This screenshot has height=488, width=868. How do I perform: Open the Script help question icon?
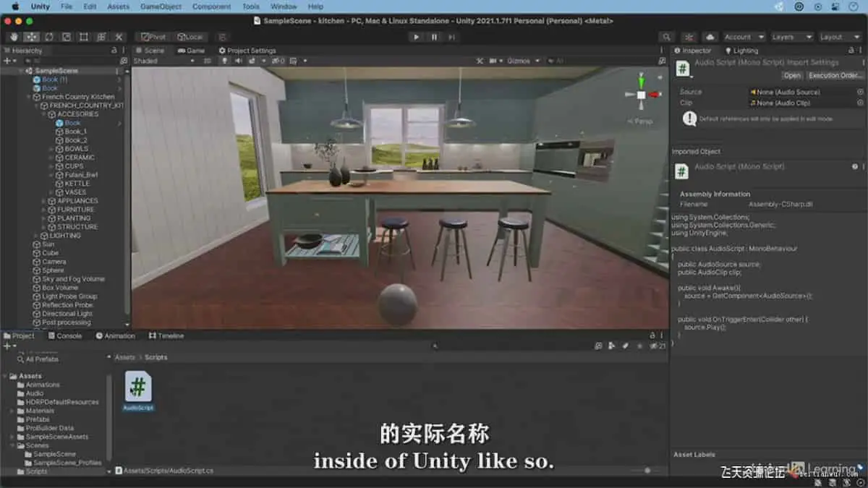(x=854, y=167)
